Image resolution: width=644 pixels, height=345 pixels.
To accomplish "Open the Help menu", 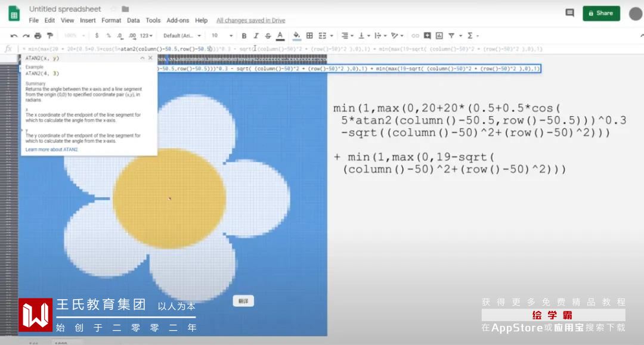I will pos(202,20).
